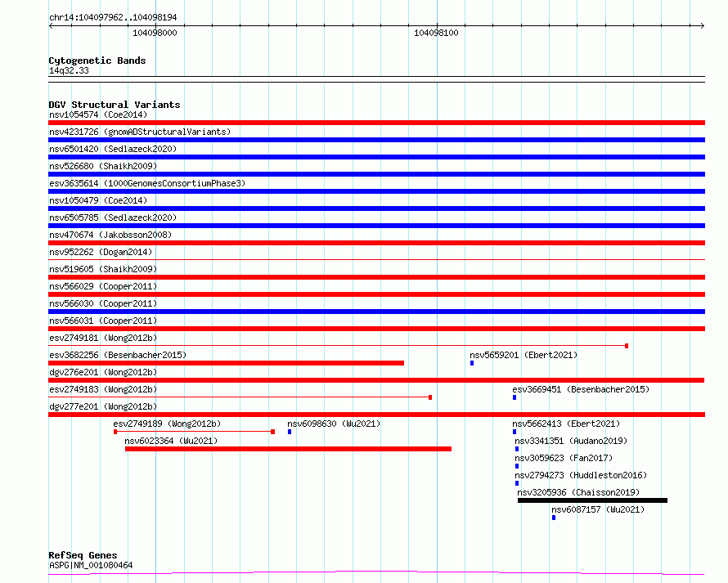Viewport: 728px width, 583px height.
Task: Select the nsv6098630 (Wu2021) blue marker
Action: coord(290,432)
